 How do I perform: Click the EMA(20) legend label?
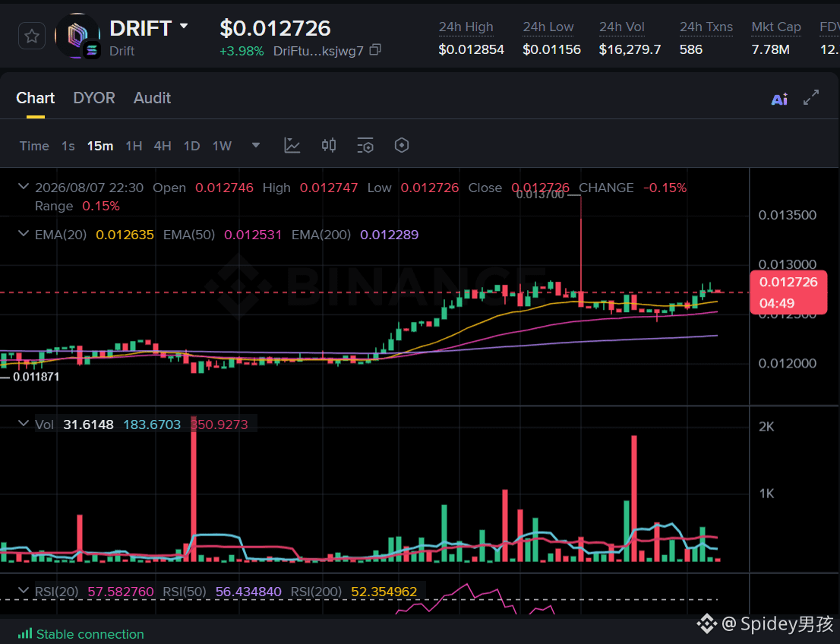[x=61, y=235]
